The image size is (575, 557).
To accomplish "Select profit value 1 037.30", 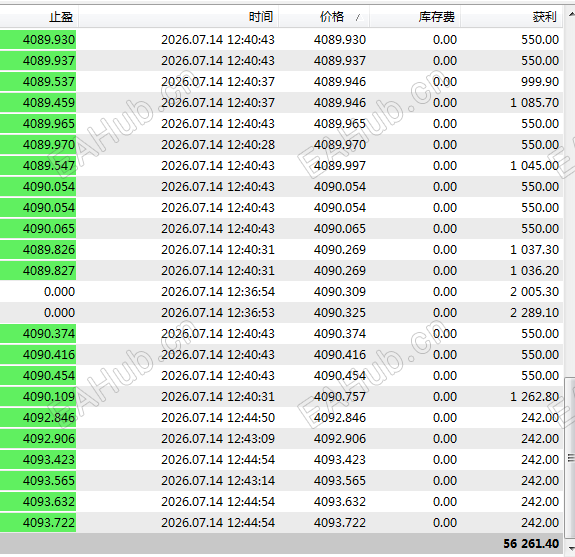I will (x=535, y=250).
